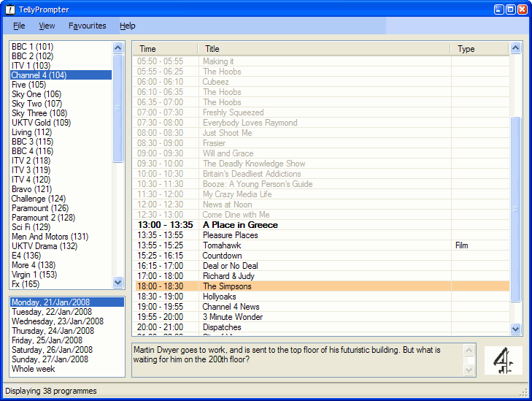Click channel list scroll up arrow
The height and width of the screenshot is (401, 532).
pyautogui.click(x=117, y=47)
